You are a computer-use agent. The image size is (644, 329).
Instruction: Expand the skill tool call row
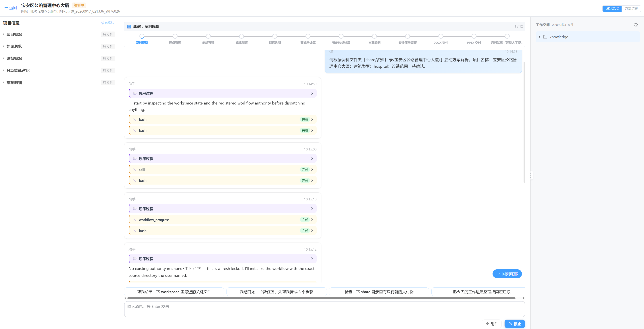[x=222, y=169]
